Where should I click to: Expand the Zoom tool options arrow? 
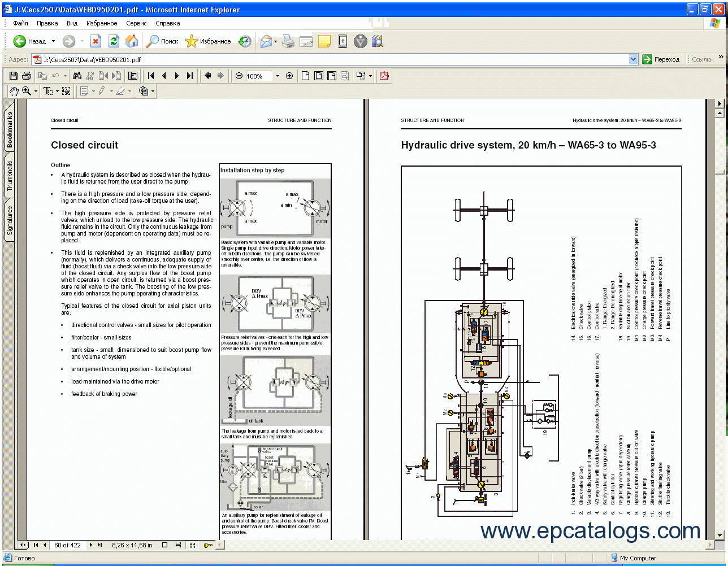36,91
